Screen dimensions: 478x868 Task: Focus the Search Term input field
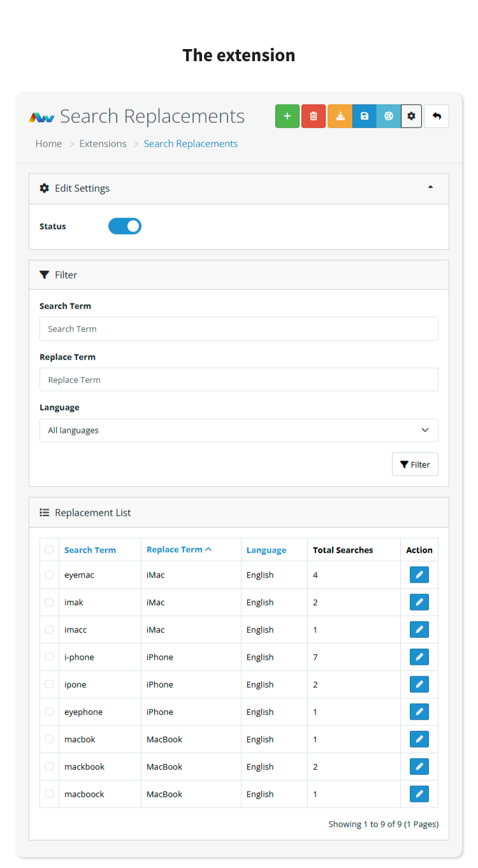(239, 329)
